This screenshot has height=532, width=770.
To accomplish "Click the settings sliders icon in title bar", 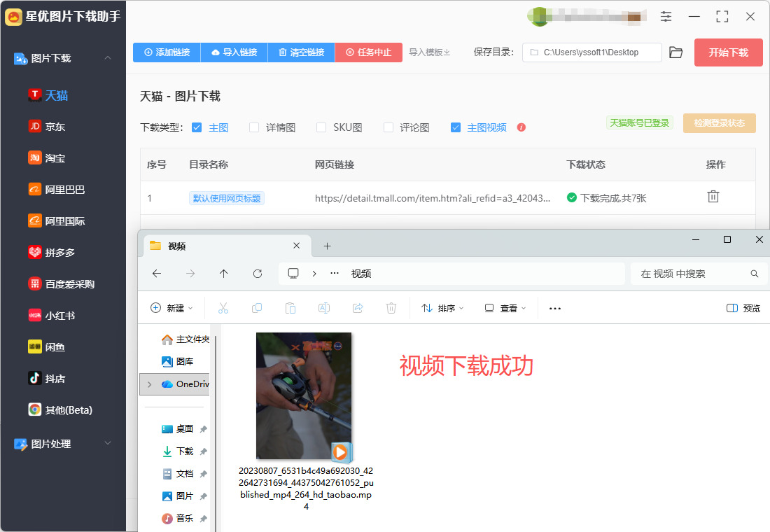I will 666,17.
